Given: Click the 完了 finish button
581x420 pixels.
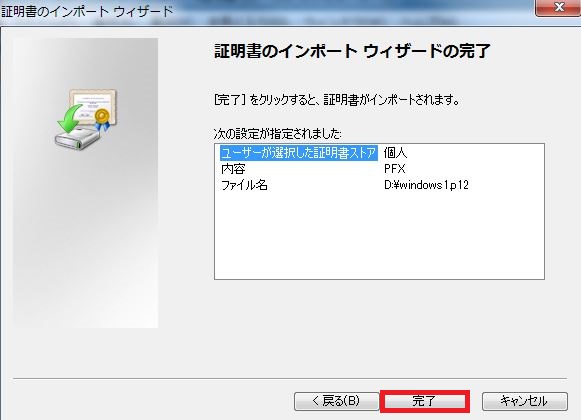Looking at the screenshot, I should [x=425, y=401].
